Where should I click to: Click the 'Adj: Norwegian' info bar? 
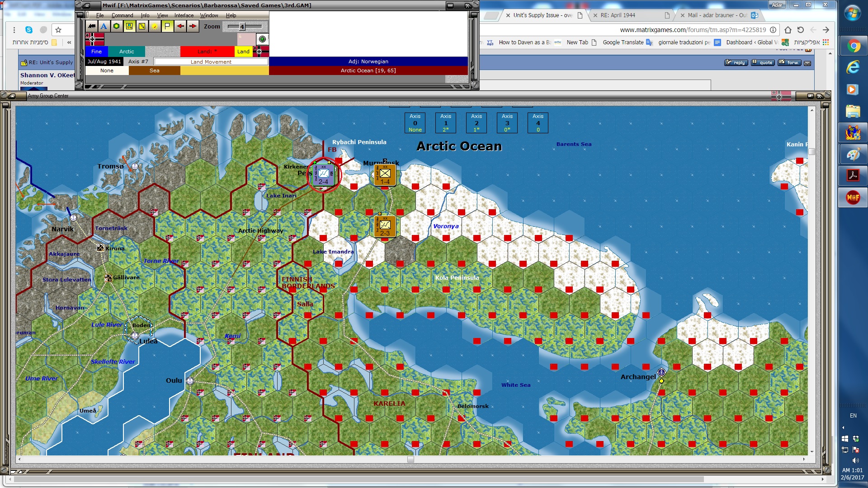(x=368, y=61)
